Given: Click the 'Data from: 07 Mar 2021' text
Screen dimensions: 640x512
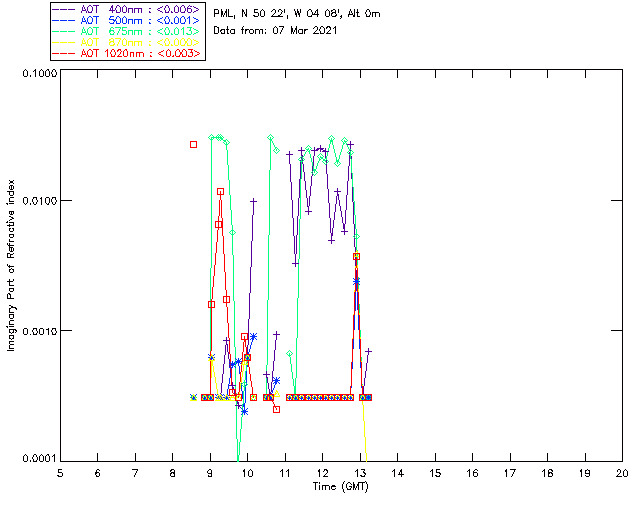Looking at the screenshot, I should (275, 30).
